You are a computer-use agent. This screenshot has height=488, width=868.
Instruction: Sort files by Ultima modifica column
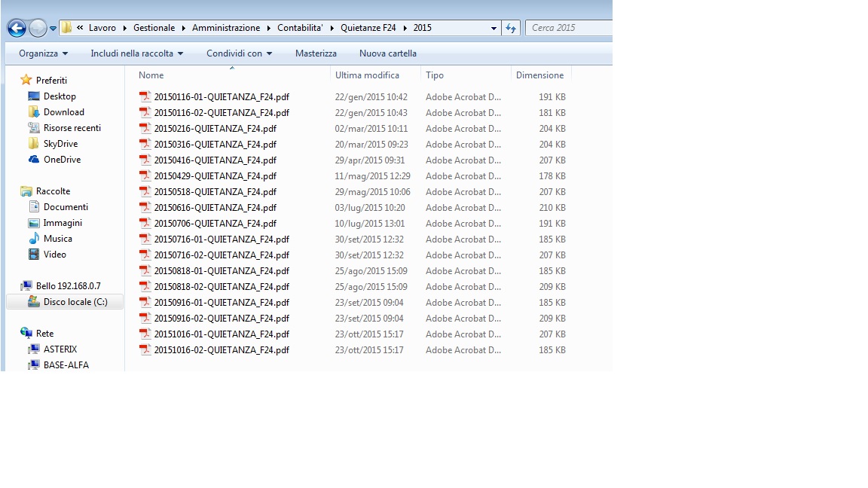[x=367, y=75]
